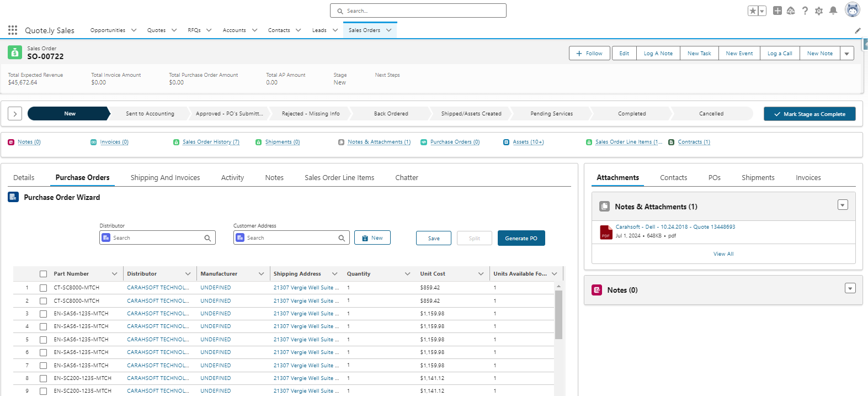Switch to the Chatter tab
Image resolution: width=868 pixels, height=396 pixels.
[407, 178]
